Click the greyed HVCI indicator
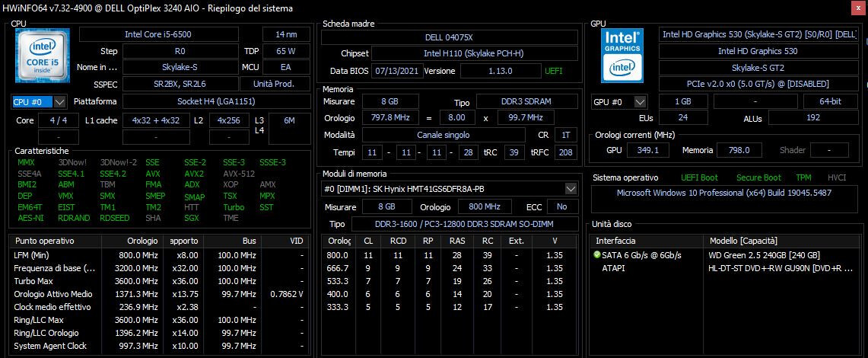This screenshot has width=868, height=358. click(837, 178)
